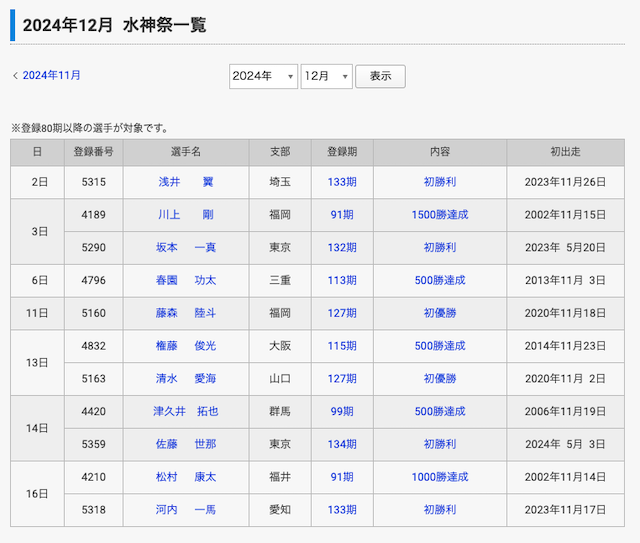Open 初勝利 link for 佐藤 世那
This screenshot has width=640, height=543.
point(440,444)
